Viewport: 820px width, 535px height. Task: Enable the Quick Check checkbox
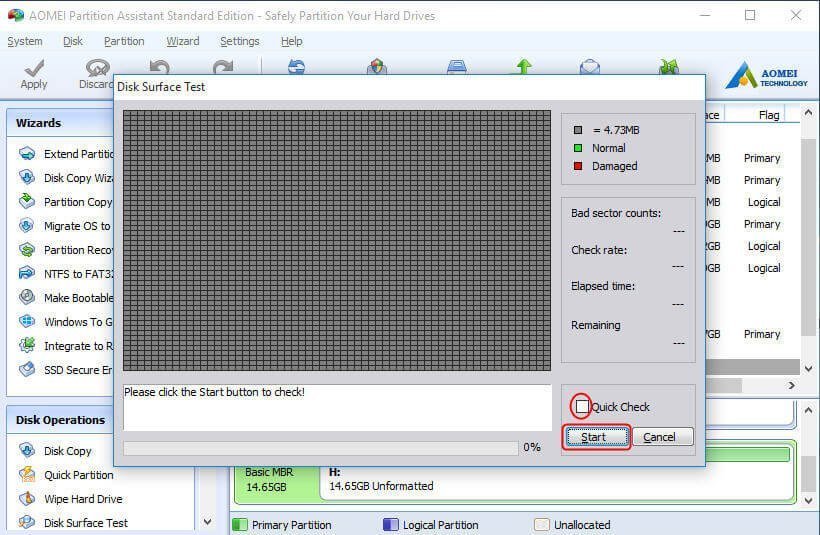(582, 406)
